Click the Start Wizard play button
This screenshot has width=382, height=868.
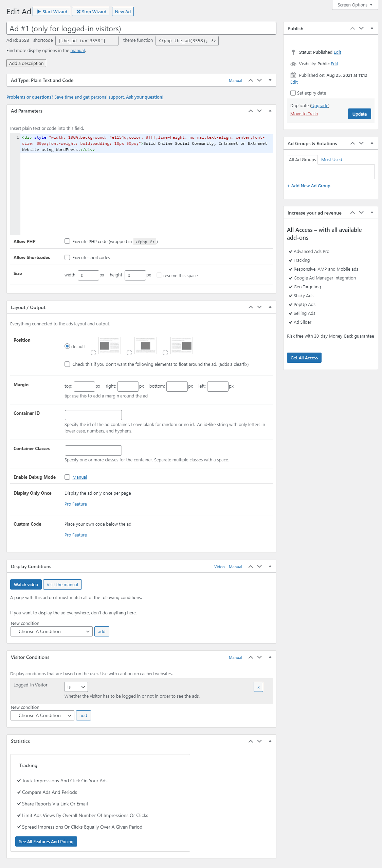pos(52,12)
